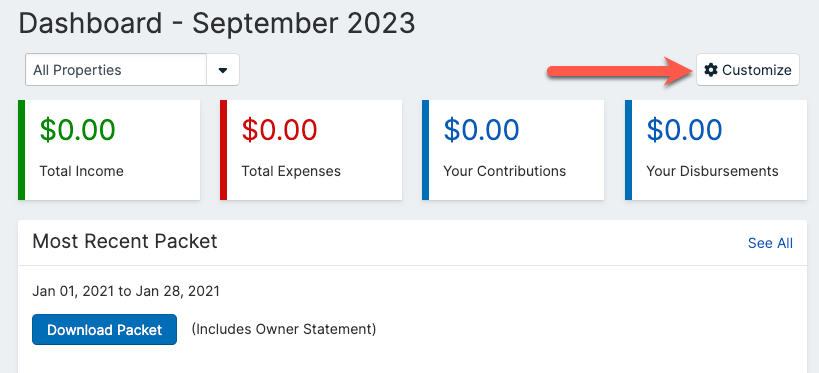Open the All Properties selection field
The width and height of the screenshot is (819, 373).
click(116, 70)
